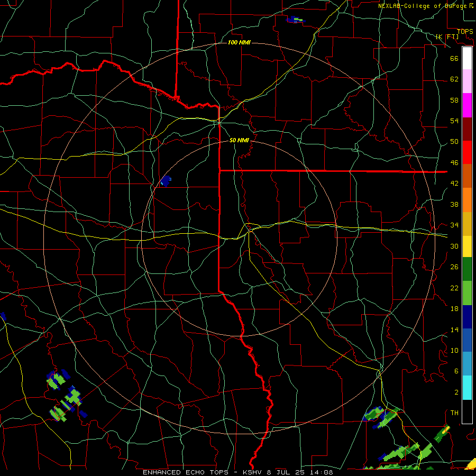Click the scale label "14"
This screenshot has width=476, height=476.
[454, 329]
